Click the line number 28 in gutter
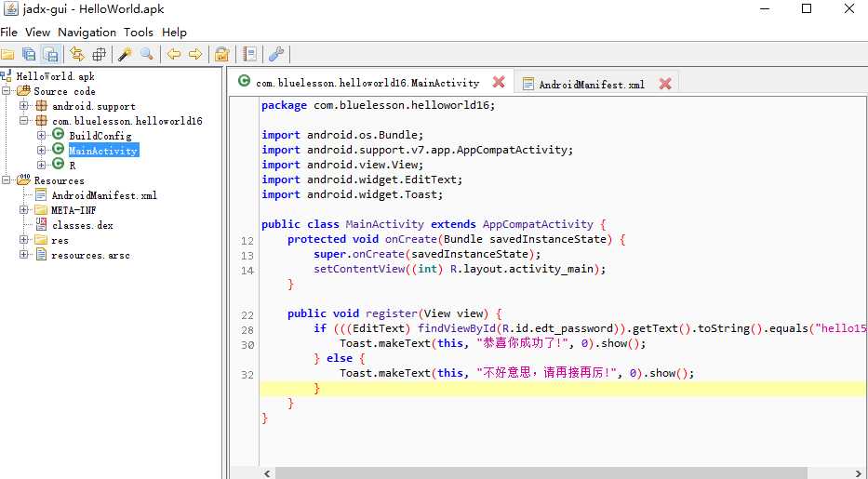 point(247,330)
